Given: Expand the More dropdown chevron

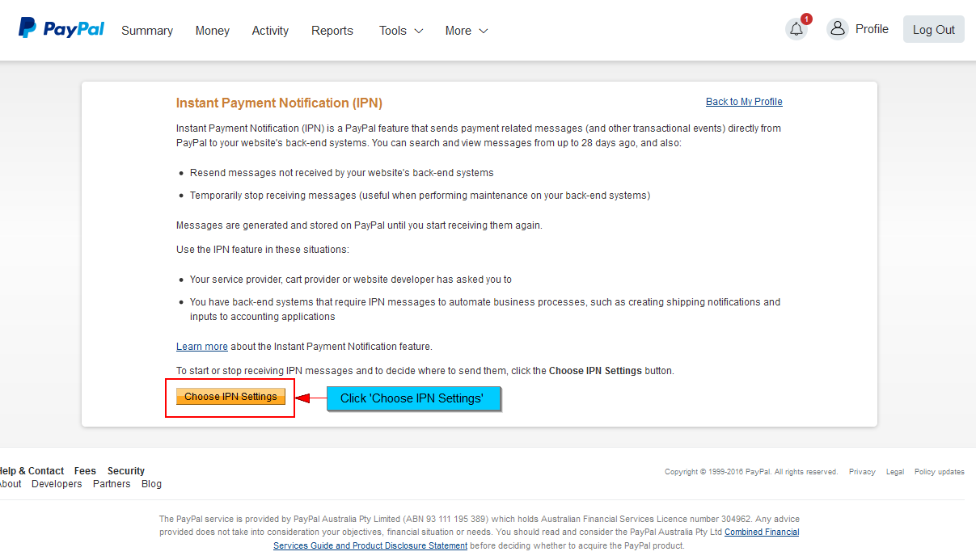Looking at the screenshot, I should click(x=484, y=31).
